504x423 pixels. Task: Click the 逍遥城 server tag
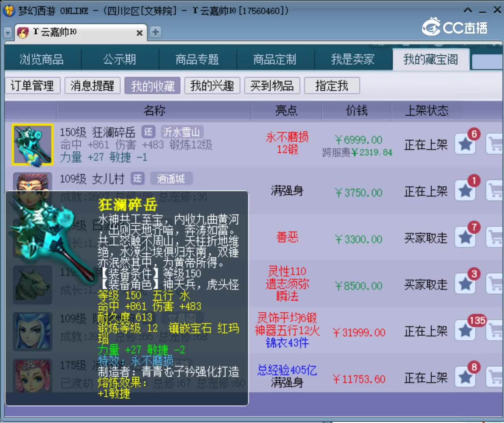pos(171,179)
